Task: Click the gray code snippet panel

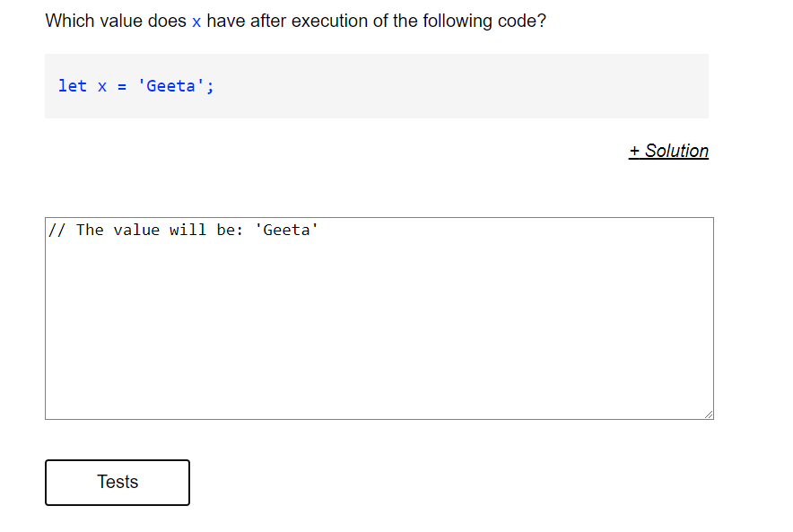Action: pyautogui.click(x=404, y=86)
